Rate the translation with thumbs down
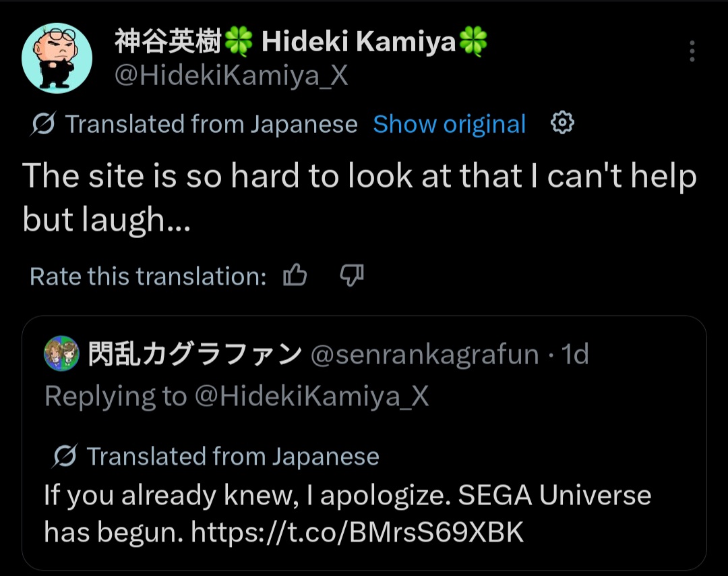 [352, 275]
